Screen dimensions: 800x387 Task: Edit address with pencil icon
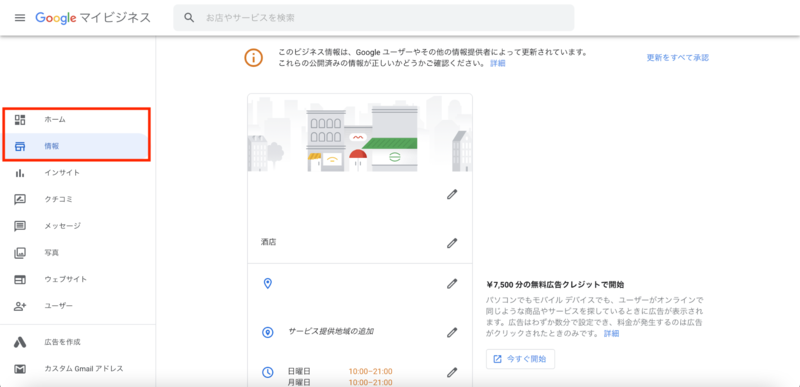click(452, 283)
